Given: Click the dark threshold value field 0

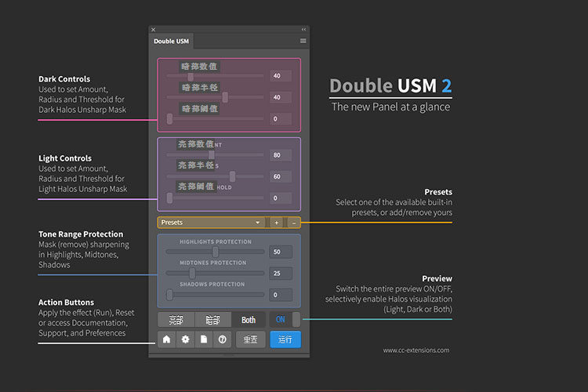Looking at the screenshot, I should tap(281, 119).
